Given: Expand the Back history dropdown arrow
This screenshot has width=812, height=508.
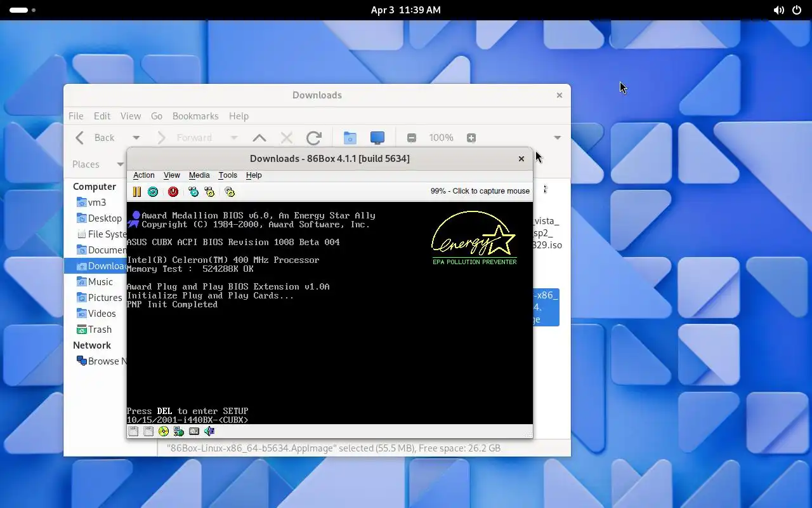Looking at the screenshot, I should tap(136, 138).
